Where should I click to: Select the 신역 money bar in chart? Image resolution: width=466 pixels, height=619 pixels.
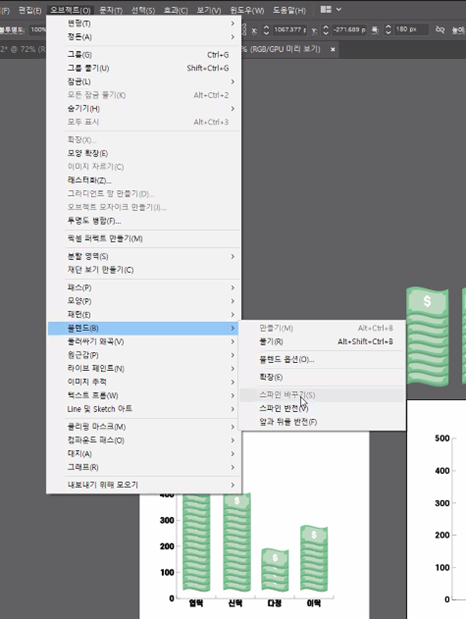(237, 542)
